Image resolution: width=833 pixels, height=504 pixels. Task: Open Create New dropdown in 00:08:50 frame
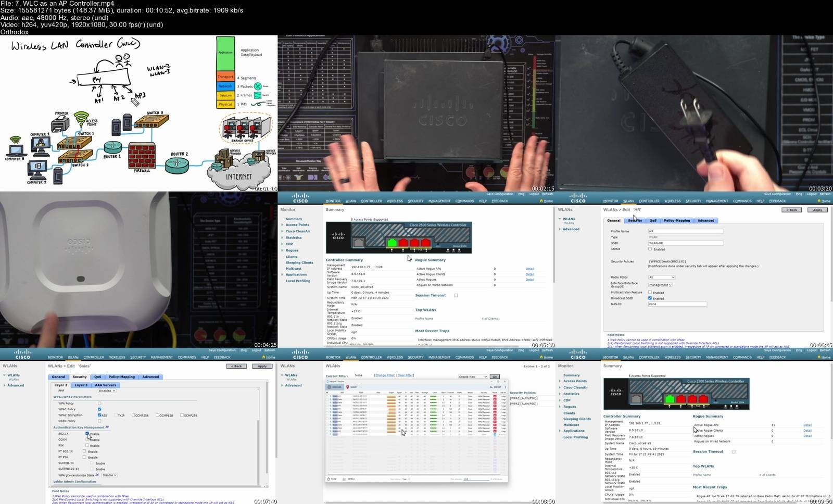(473, 376)
